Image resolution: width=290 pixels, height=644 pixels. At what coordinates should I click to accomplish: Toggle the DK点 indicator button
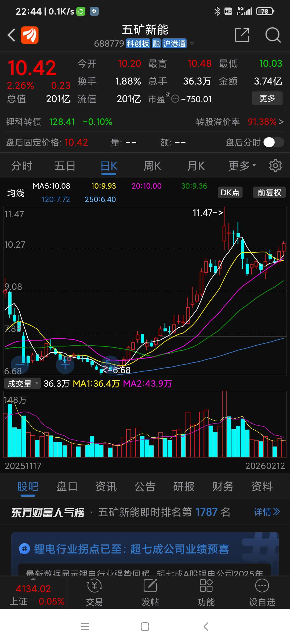(x=230, y=192)
